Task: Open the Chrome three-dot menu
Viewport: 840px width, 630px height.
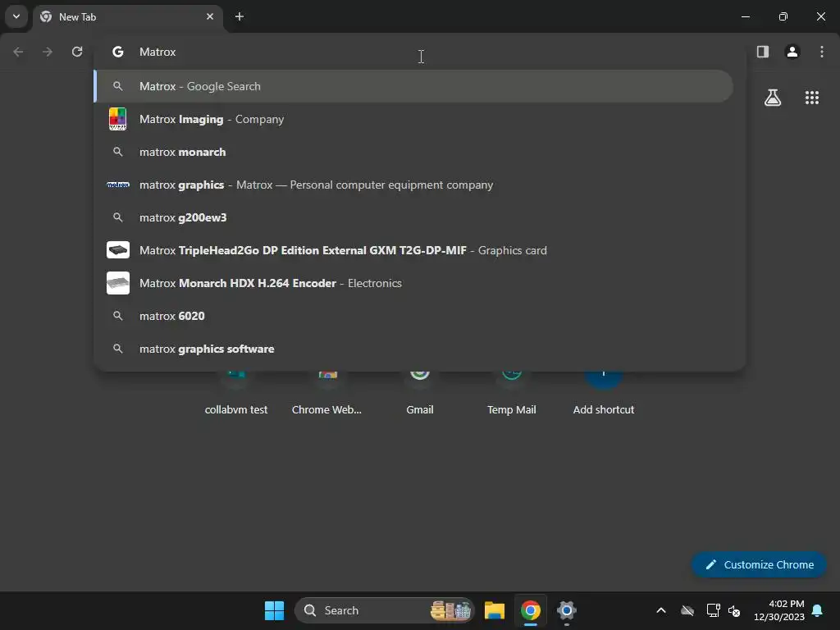Action: pos(822,52)
